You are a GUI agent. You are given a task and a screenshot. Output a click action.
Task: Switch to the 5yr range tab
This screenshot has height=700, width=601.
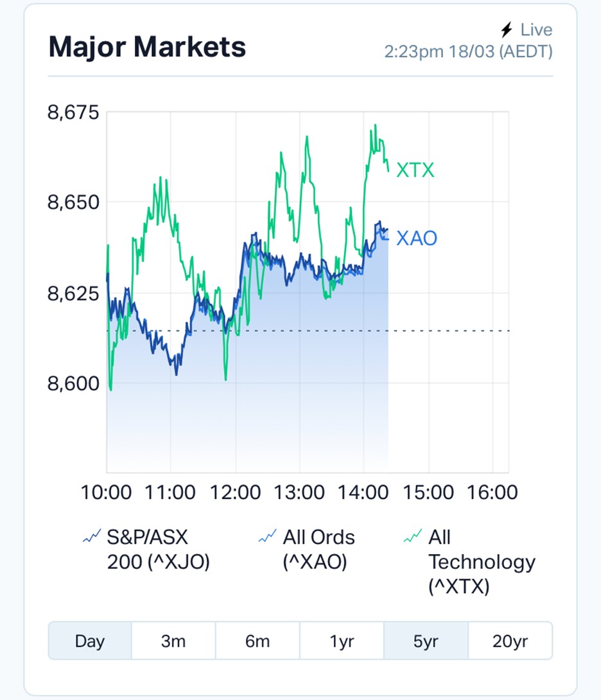click(x=426, y=641)
